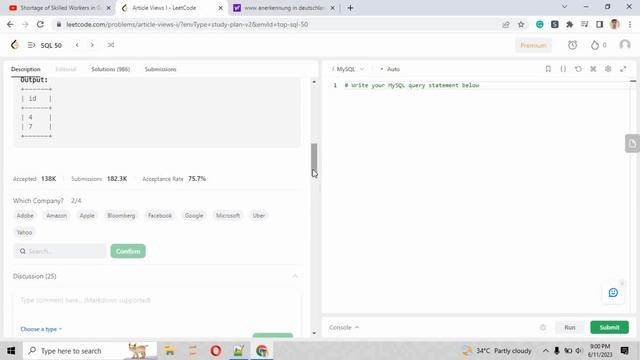The height and width of the screenshot is (360, 640).
Task: Open the timer alarm clock icon
Action: pos(572,45)
